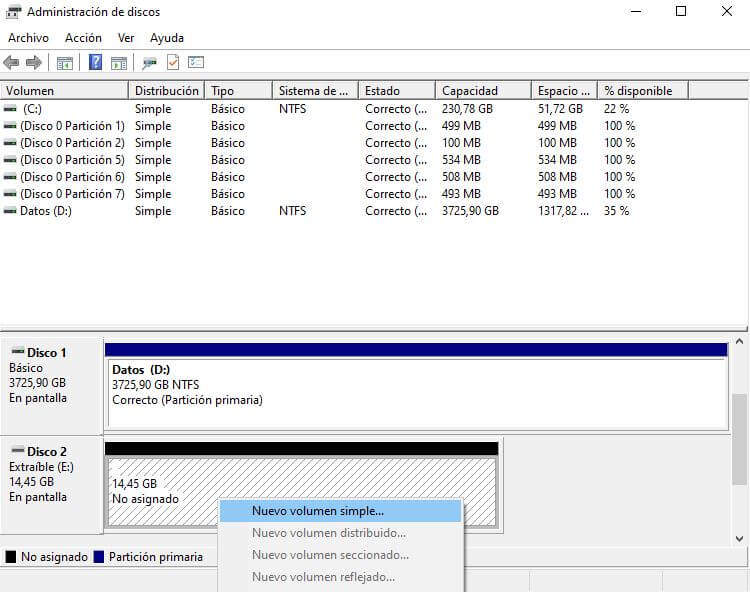Click the disk pane vertical scrollbar thumb

point(739,439)
